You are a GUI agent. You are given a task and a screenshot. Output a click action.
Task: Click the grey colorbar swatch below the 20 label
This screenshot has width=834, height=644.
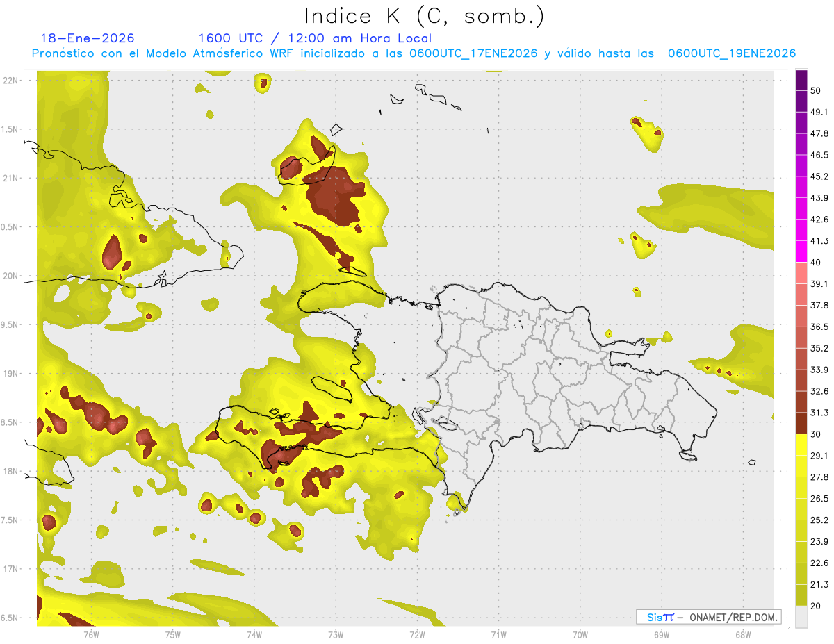pos(801,616)
